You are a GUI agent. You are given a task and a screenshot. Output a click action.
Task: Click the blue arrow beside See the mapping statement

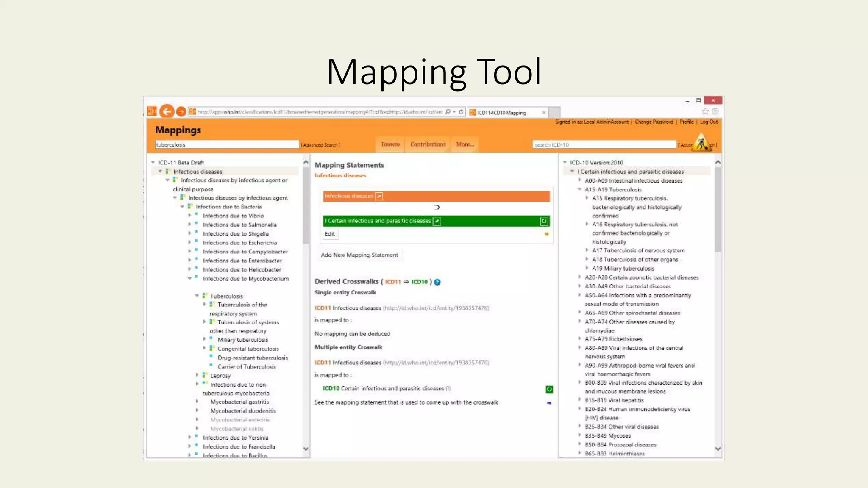549,403
